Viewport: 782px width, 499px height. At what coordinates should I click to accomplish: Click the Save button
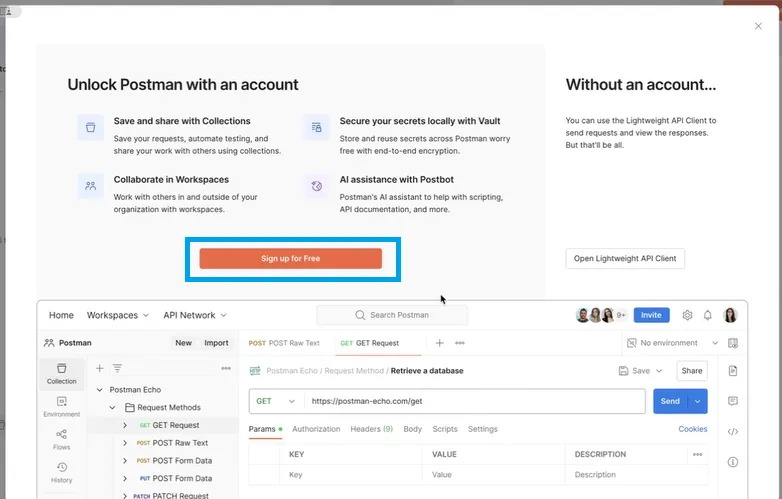coord(634,371)
